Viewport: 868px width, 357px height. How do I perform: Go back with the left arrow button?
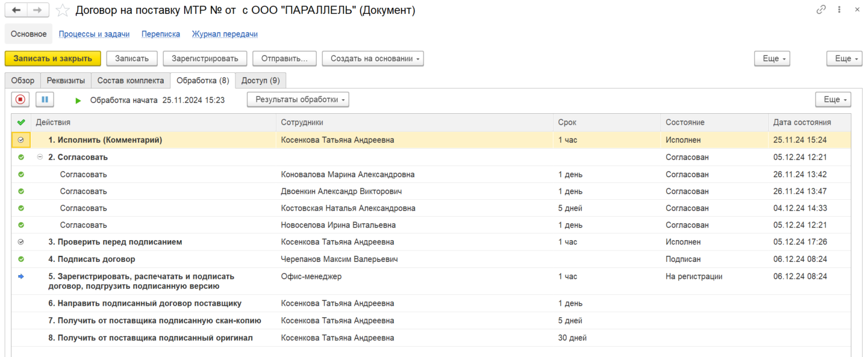[x=16, y=10]
